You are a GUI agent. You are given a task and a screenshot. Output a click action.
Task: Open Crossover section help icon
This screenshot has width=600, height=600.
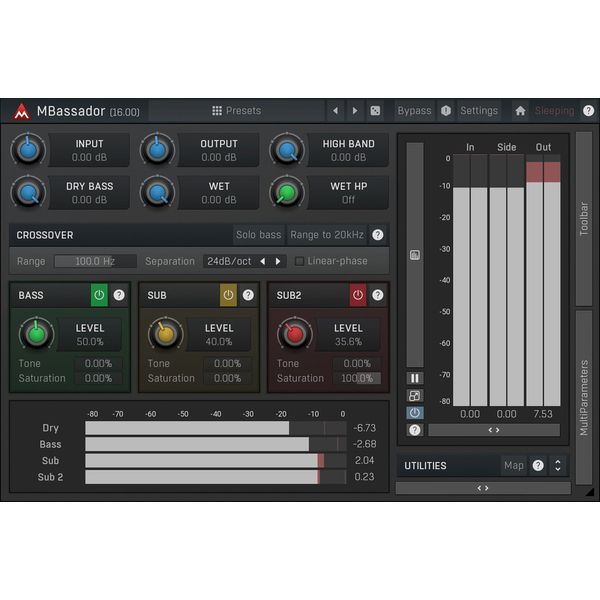coord(378,235)
